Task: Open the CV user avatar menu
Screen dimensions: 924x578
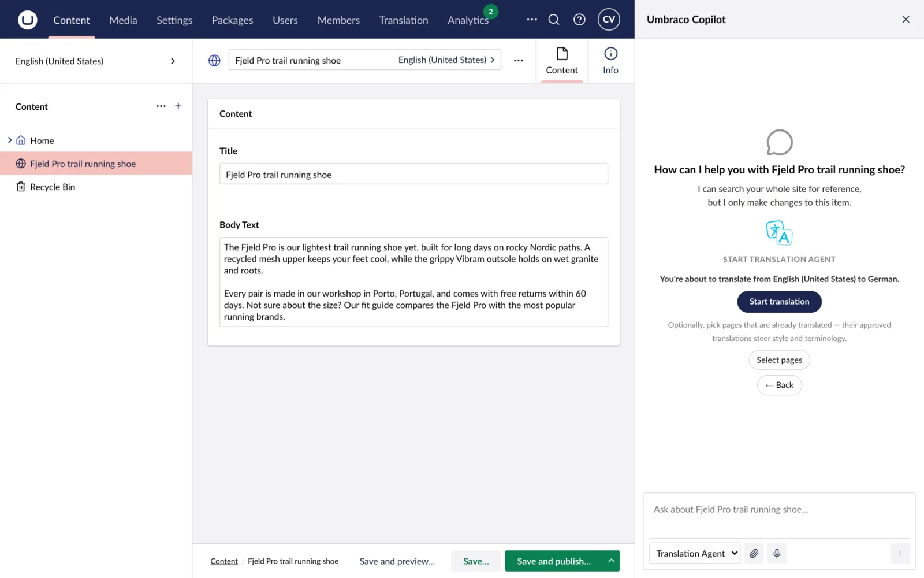Action: click(x=609, y=20)
